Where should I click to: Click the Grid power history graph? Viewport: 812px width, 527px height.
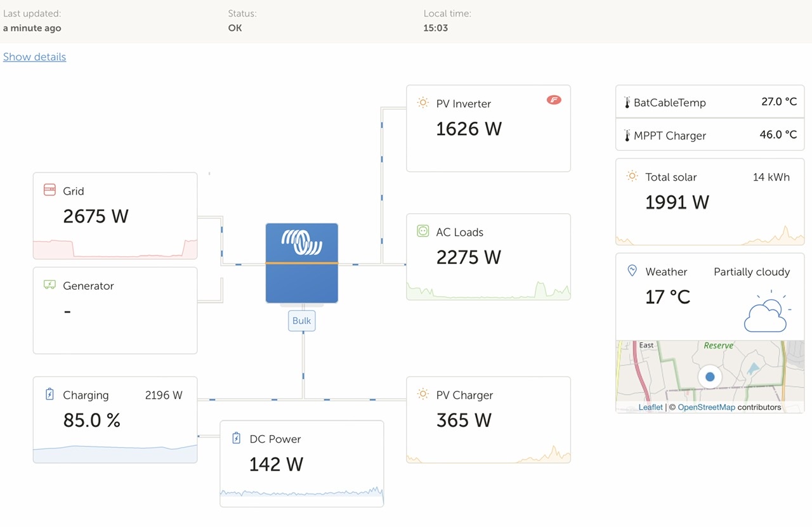tap(115, 249)
